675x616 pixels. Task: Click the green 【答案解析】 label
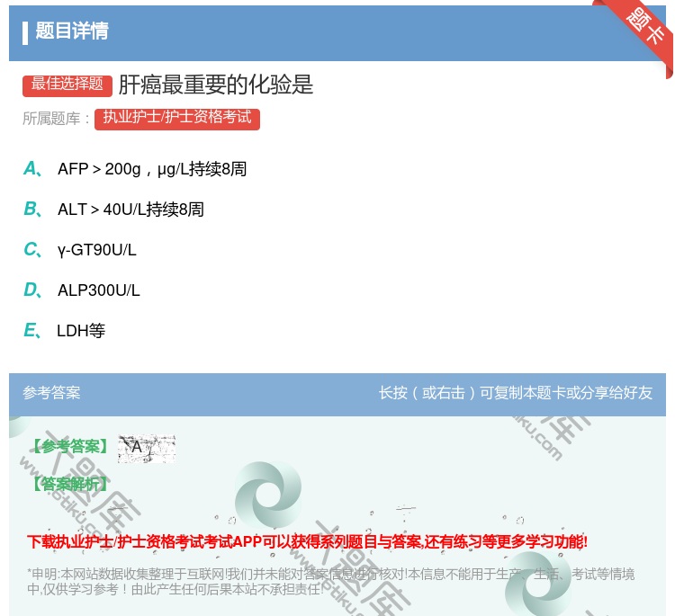pos(70,484)
